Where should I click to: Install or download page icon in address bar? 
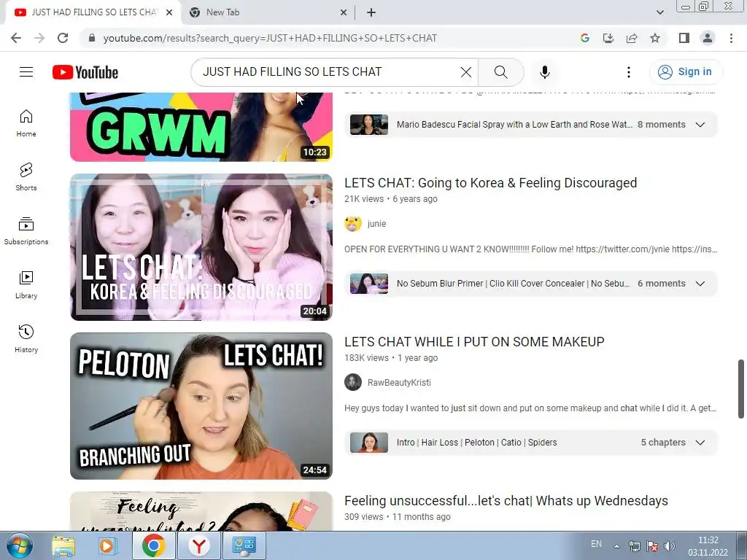click(x=608, y=38)
